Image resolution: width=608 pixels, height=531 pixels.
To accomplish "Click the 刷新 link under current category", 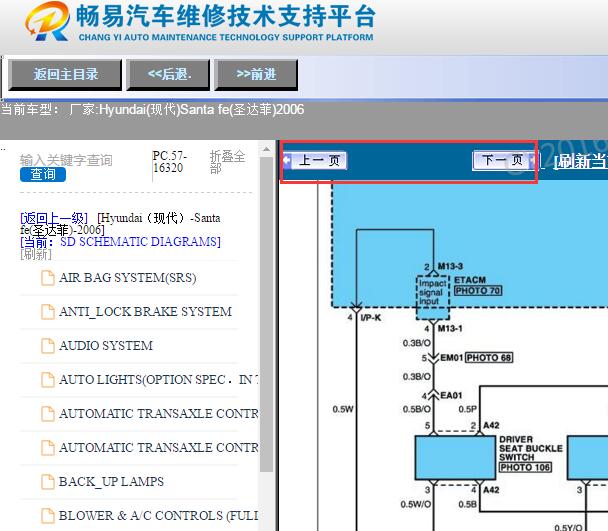I will coord(36,254).
